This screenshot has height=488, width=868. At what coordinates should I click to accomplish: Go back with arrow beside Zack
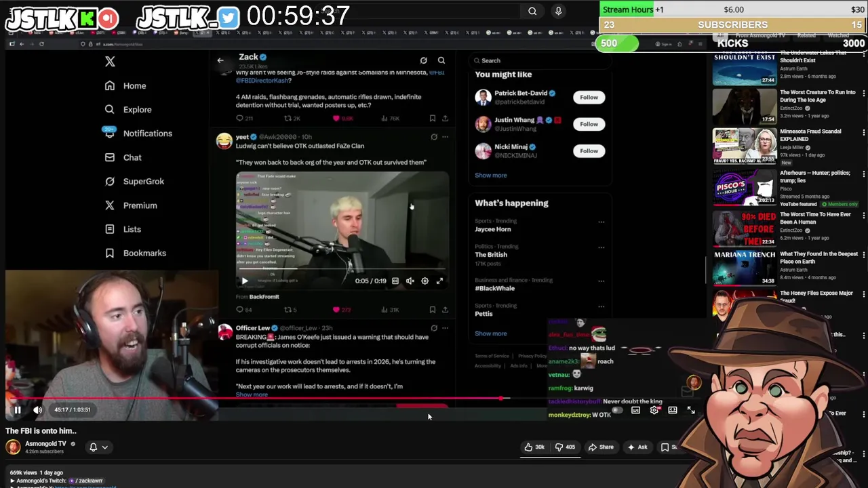220,61
